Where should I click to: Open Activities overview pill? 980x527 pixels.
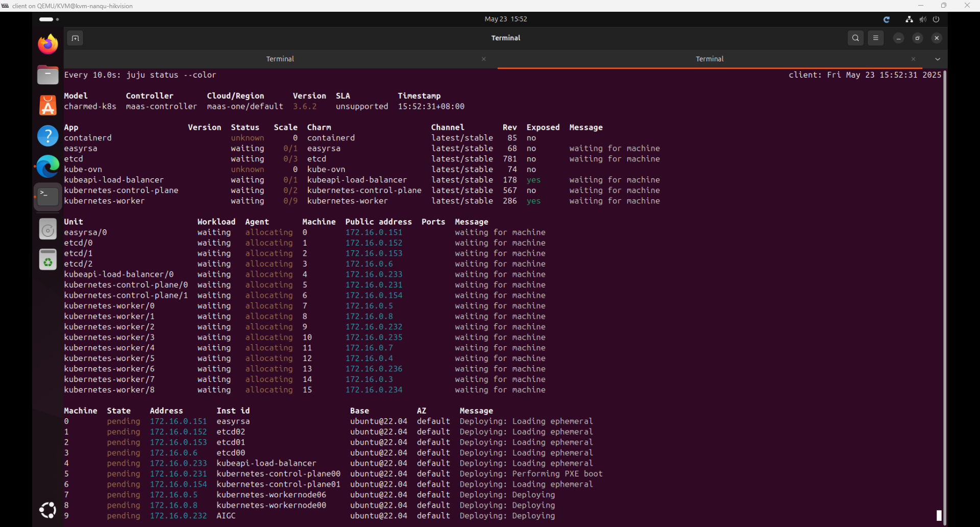[49, 19]
